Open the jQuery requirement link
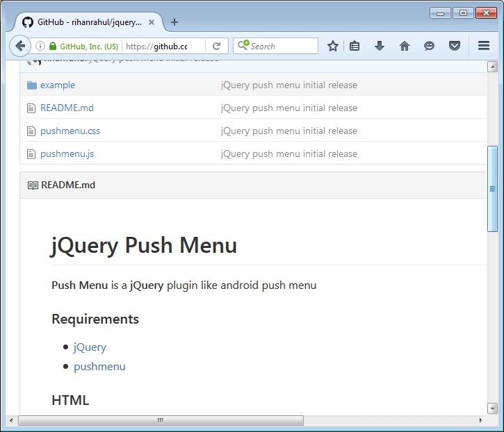Image resolution: width=504 pixels, height=432 pixels. pyautogui.click(x=90, y=347)
